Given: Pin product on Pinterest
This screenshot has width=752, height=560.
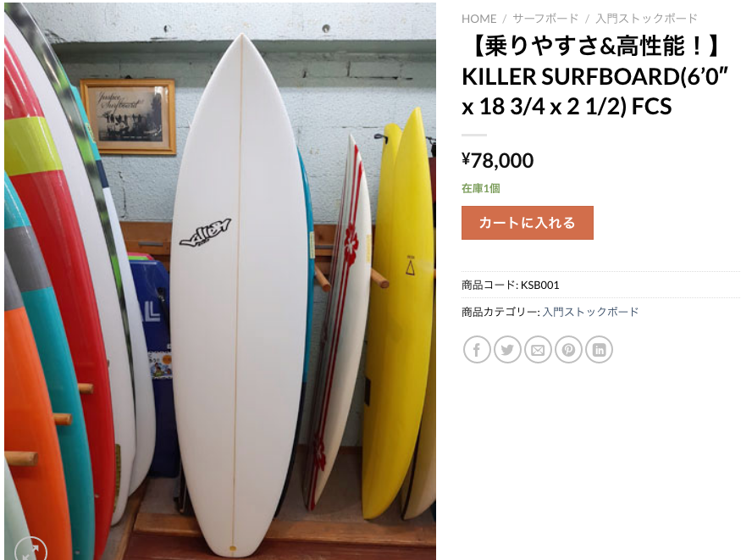Looking at the screenshot, I should pos(568,350).
